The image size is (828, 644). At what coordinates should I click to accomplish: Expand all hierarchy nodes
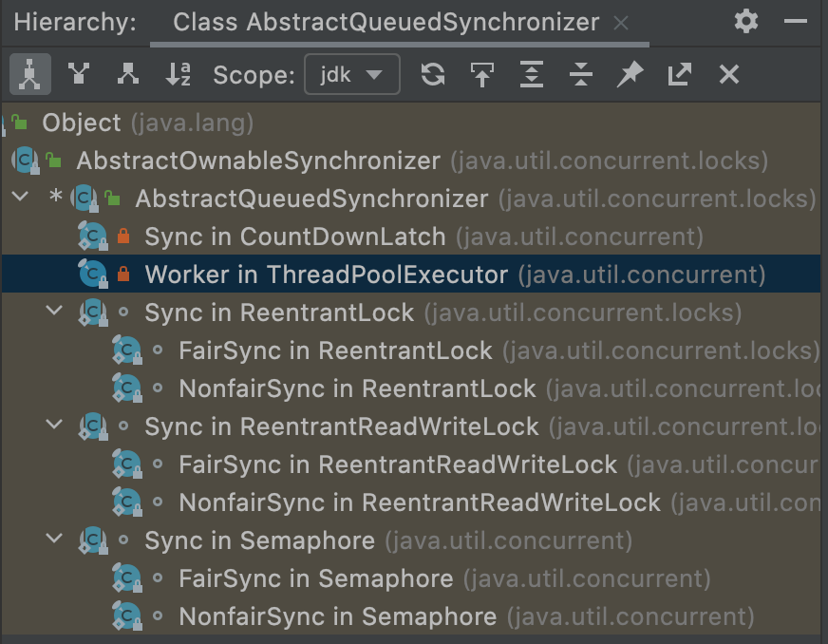point(532,74)
